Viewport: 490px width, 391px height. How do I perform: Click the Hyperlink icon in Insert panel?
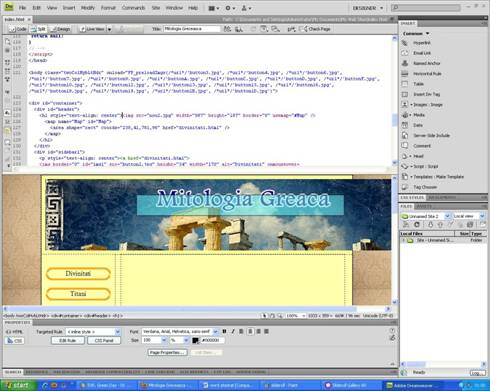click(x=405, y=43)
